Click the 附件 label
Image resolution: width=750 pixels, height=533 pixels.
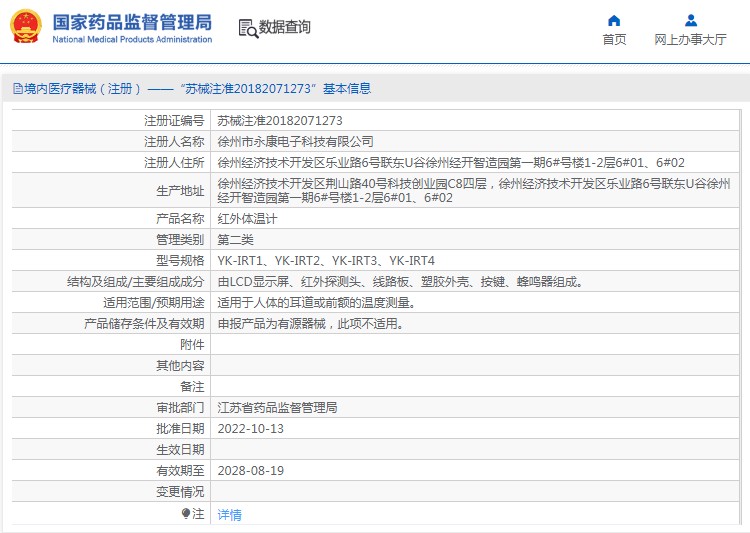point(192,344)
